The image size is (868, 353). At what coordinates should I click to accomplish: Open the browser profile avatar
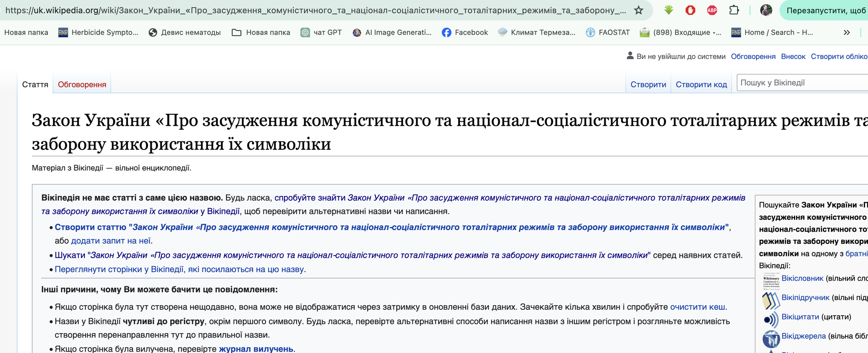coord(766,10)
